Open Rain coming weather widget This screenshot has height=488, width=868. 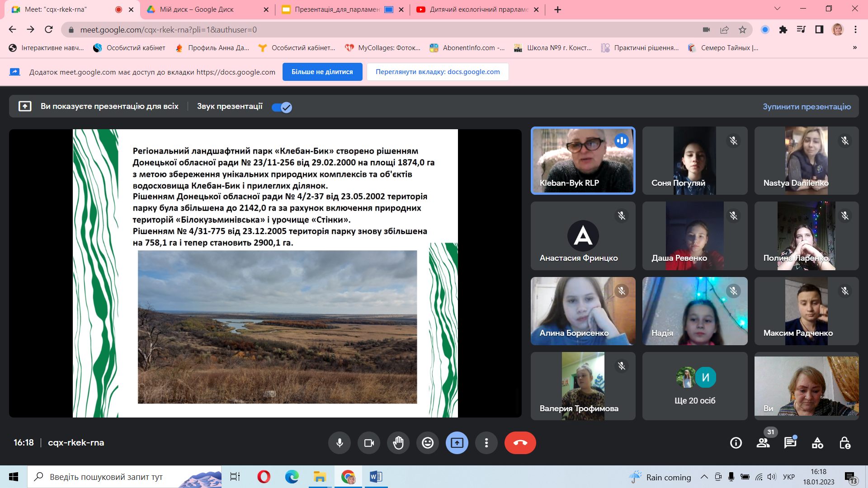coord(660,477)
